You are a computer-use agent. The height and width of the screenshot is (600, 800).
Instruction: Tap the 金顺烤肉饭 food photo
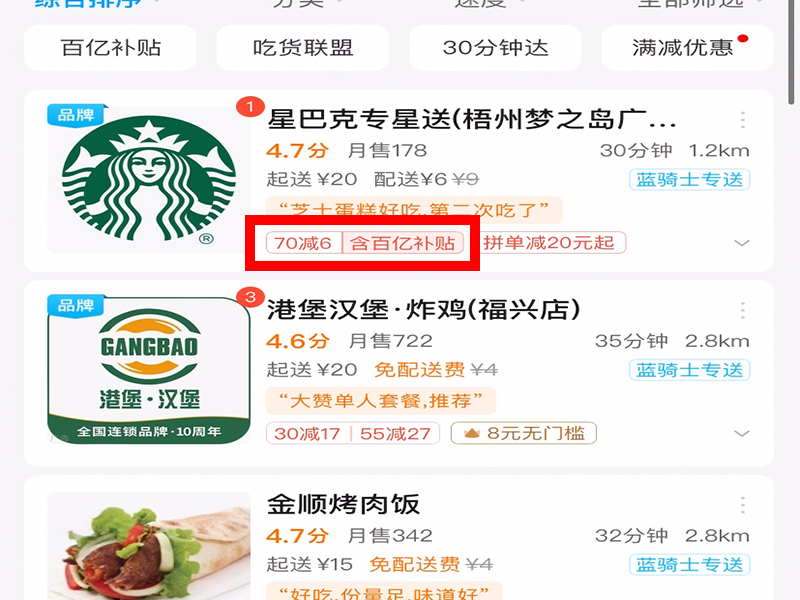tap(148, 546)
